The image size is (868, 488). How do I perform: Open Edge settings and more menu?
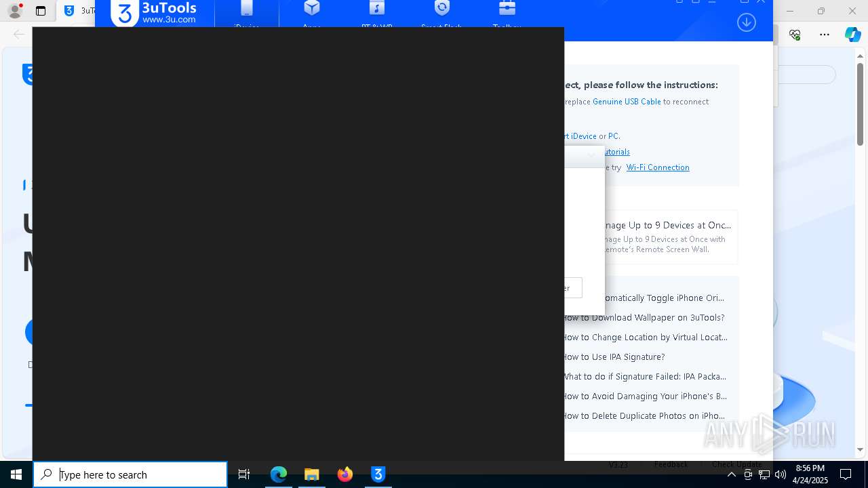pyautogui.click(x=824, y=35)
